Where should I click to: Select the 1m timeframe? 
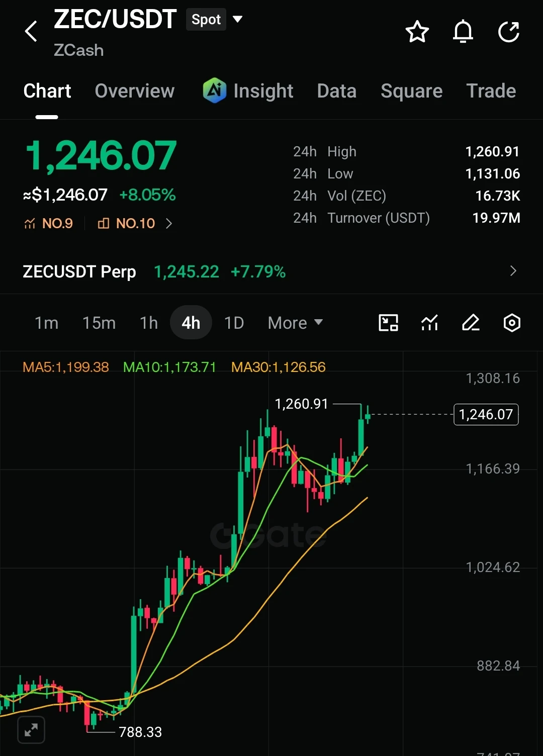47,323
